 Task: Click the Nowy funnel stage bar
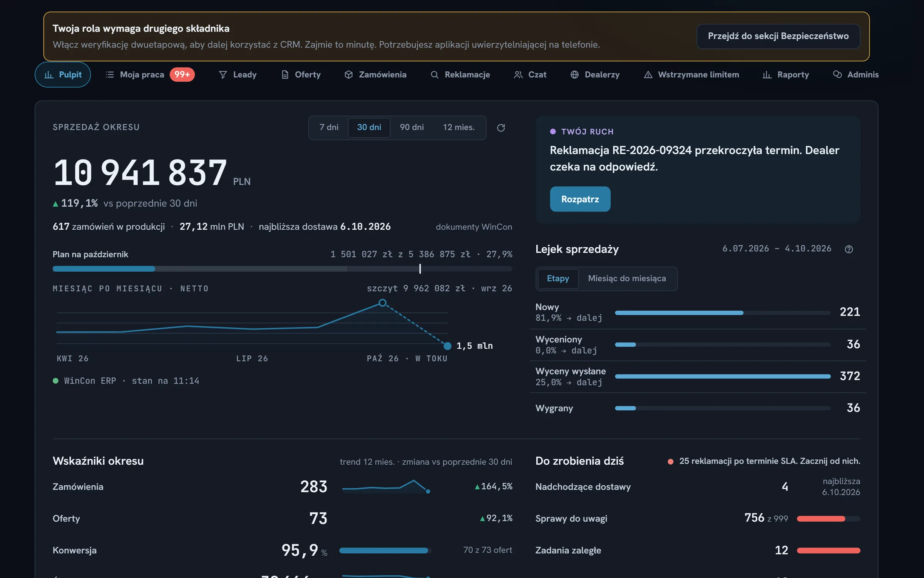(x=722, y=313)
